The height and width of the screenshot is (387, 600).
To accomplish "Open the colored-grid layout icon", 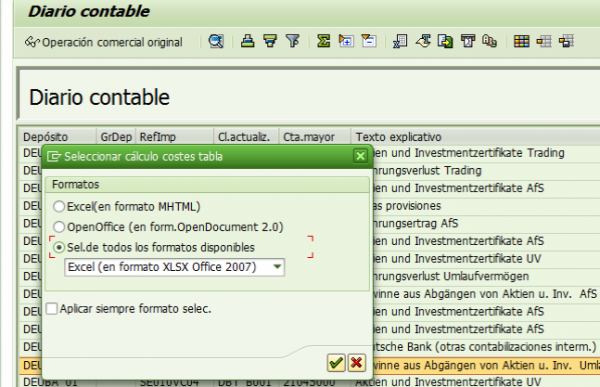I will (522, 41).
